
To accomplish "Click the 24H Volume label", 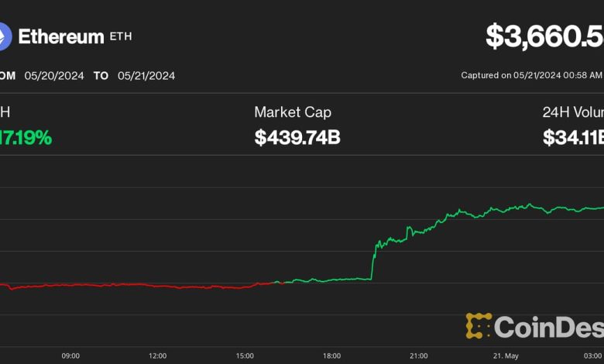I will pyautogui.click(x=573, y=112).
